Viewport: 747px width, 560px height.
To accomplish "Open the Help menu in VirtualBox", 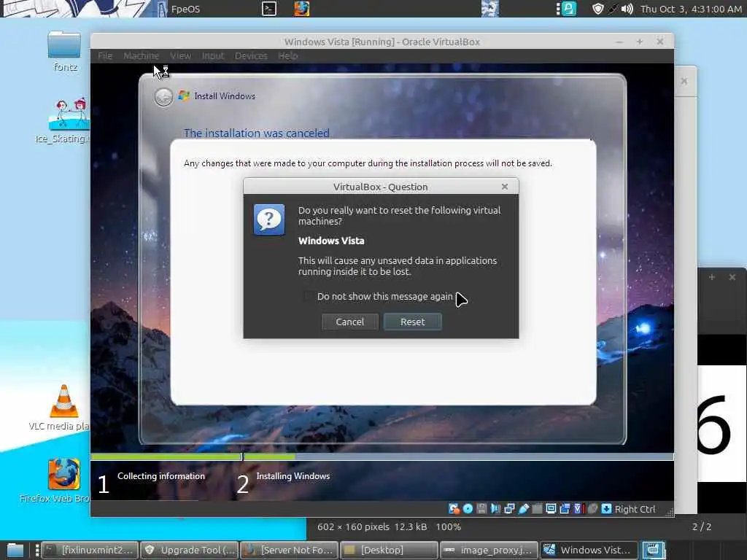I will [287, 55].
